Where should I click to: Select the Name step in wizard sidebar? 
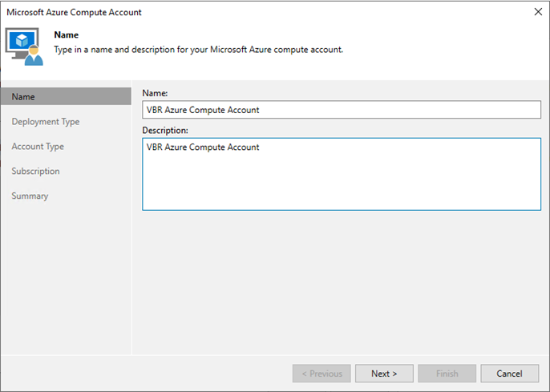(66, 96)
